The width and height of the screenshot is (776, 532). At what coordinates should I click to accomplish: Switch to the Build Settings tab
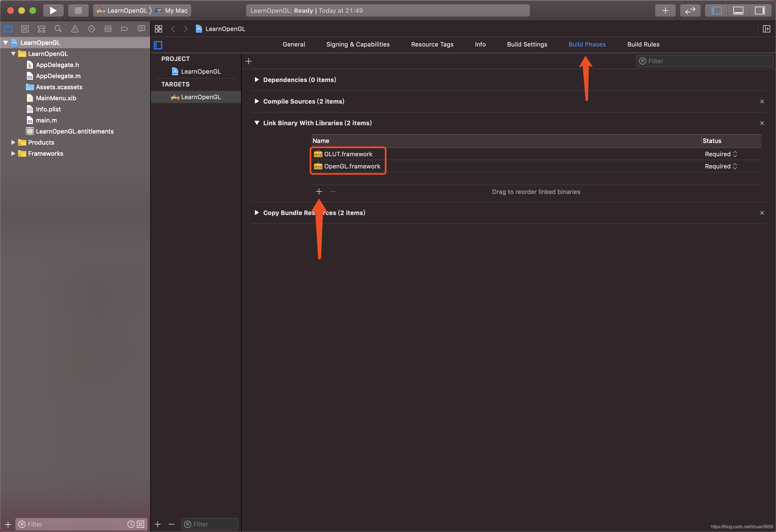527,44
